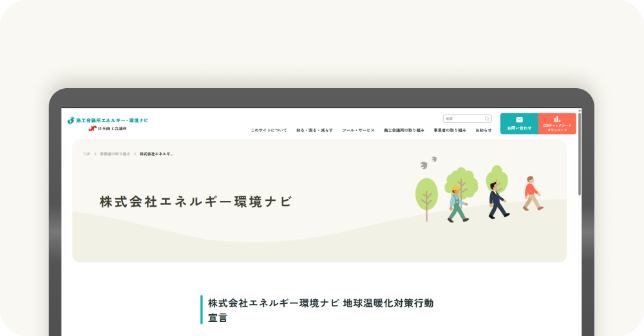Focus the 検索 search input field
The height and width of the screenshot is (336, 644).
462,119
